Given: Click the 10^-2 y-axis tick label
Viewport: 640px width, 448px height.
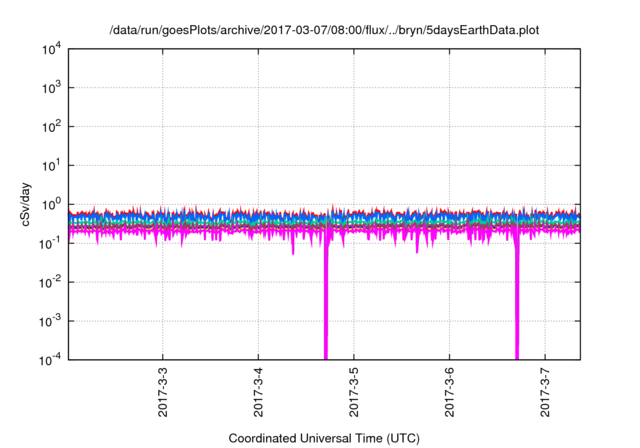Looking at the screenshot, I should coord(50,283).
